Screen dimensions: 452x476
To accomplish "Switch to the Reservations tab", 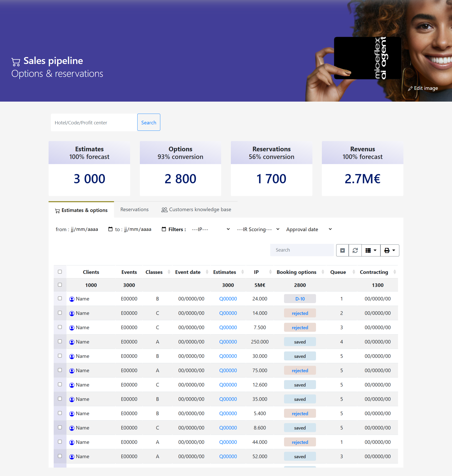I will pyautogui.click(x=134, y=209).
